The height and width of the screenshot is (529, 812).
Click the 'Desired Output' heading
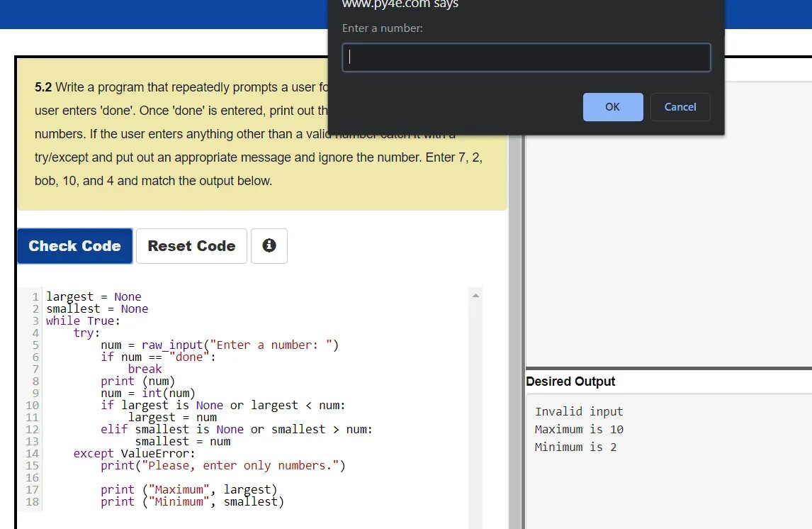coord(570,382)
